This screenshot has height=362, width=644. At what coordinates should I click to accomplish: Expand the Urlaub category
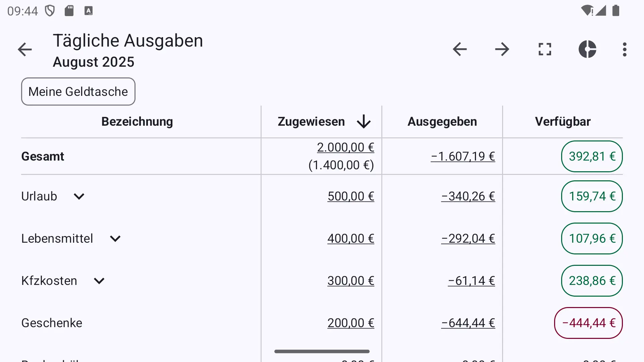(x=79, y=196)
